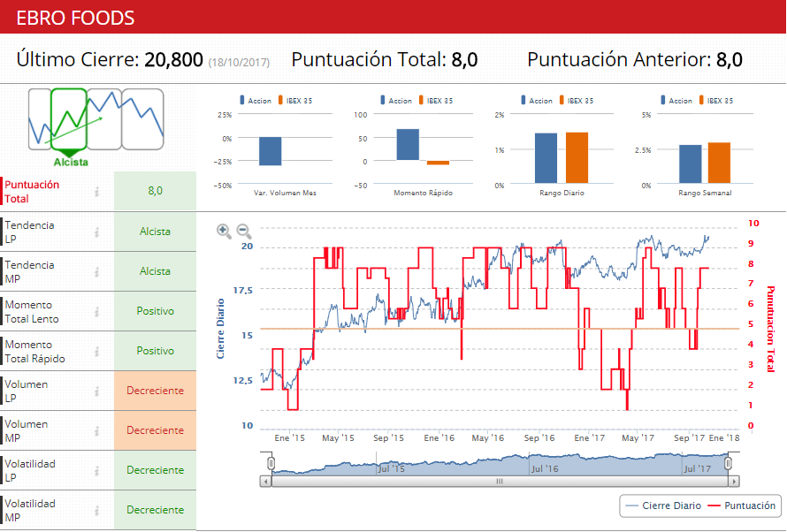
Task: Click the orange IBEX 35 bar in Rango Diario
Action: tap(577, 157)
